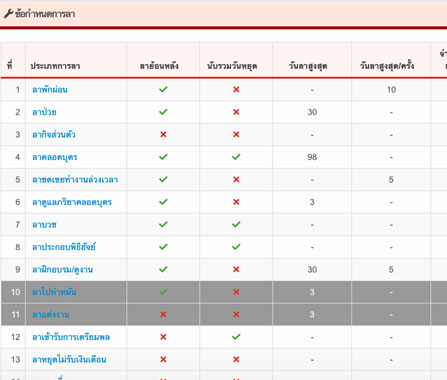Click the นับรวมวันหยุด check mark in ลาประกอบพิธีฮัจย์ row
The width and height of the screenshot is (447, 380).
click(x=236, y=247)
